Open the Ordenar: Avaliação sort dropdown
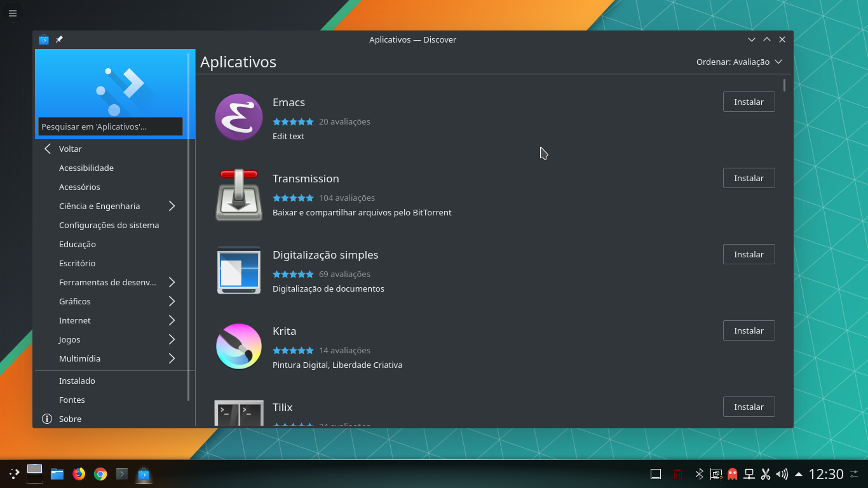The width and height of the screenshot is (868, 488). point(739,62)
